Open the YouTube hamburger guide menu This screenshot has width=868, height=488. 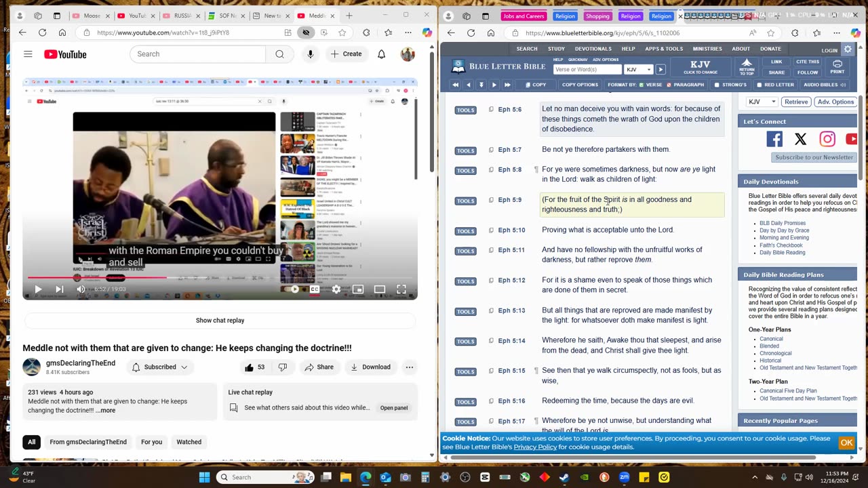(28, 54)
